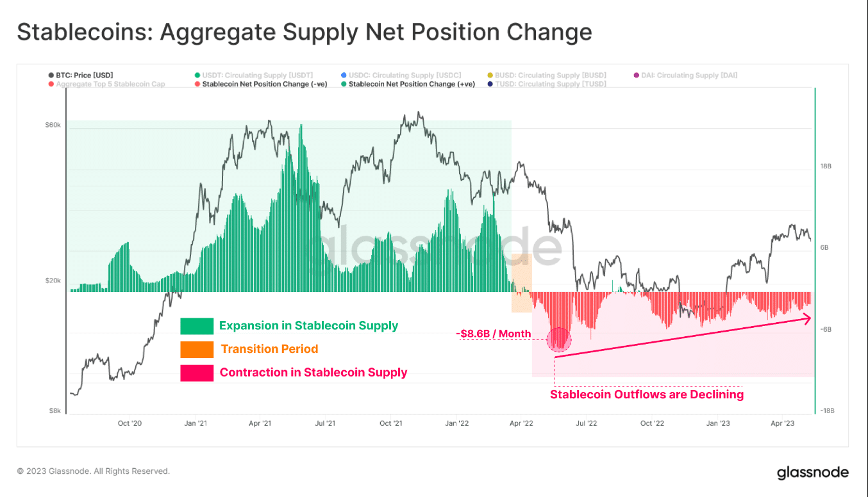Click the green Net Position Change (+ve) dot
Viewport: 868px width, 497px height.
(343, 84)
